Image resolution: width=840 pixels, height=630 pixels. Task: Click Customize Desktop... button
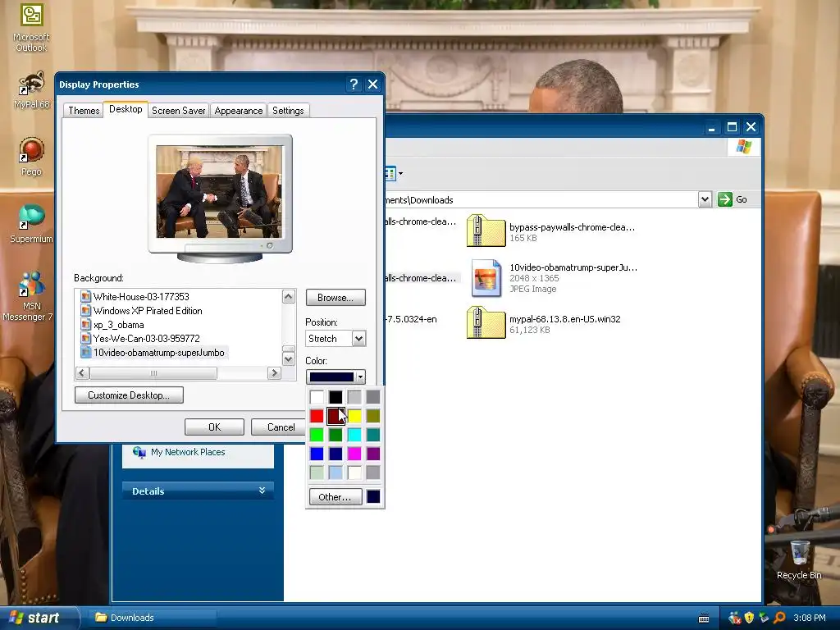tap(129, 395)
